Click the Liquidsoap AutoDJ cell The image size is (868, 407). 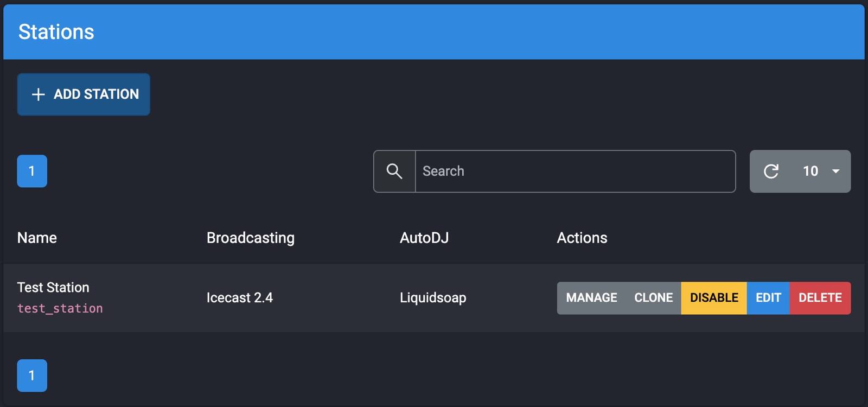point(432,298)
